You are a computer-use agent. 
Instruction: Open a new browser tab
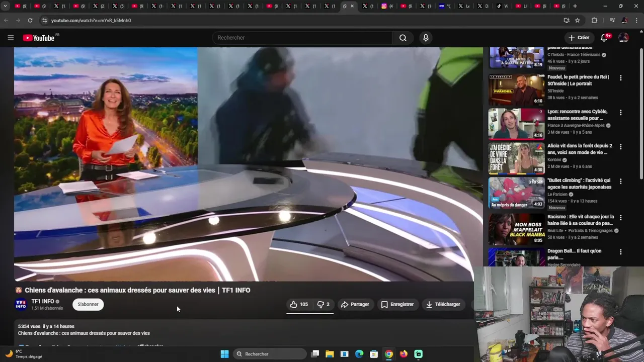(575, 6)
